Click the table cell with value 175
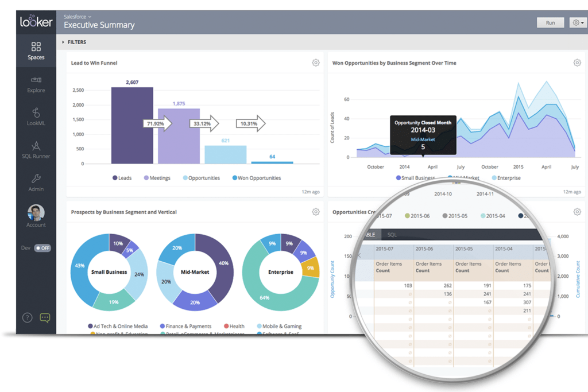Viewport: 588px width, 392px height. tap(513, 285)
